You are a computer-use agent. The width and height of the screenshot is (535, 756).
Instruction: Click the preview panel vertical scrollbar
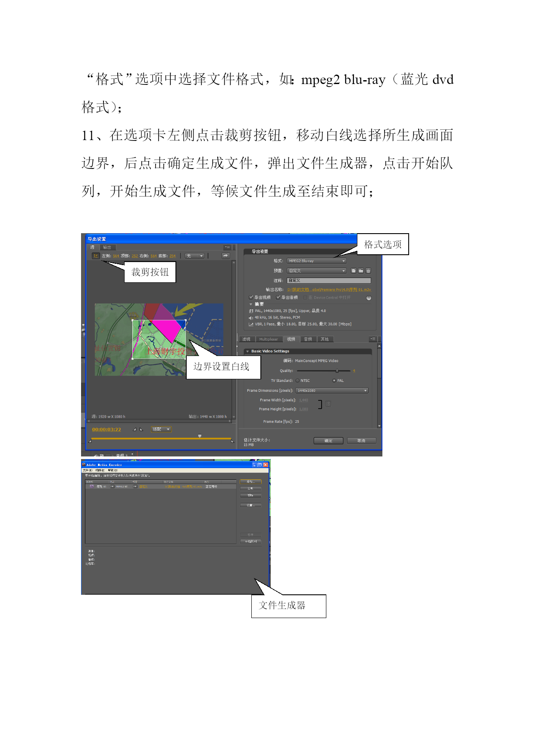[234, 339]
